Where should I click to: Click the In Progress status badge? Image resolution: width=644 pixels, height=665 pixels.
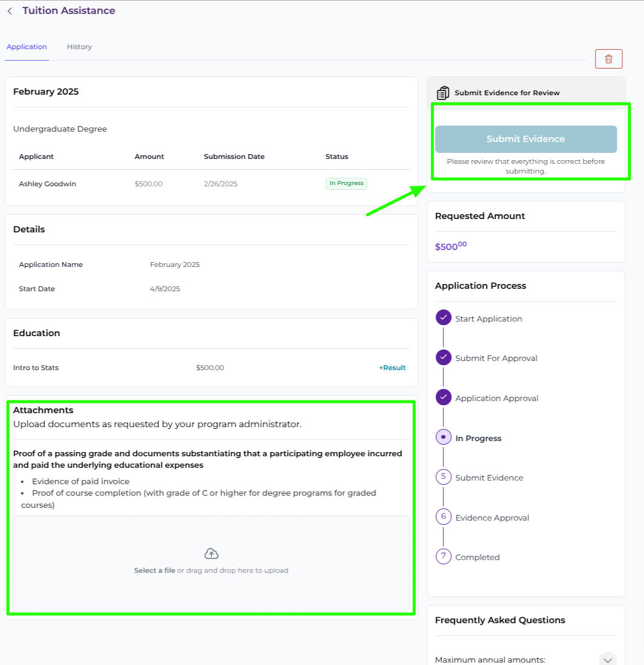click(x=346, y=183)
